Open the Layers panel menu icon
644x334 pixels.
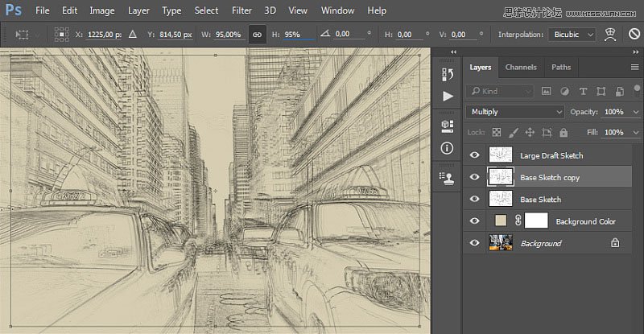634,68
